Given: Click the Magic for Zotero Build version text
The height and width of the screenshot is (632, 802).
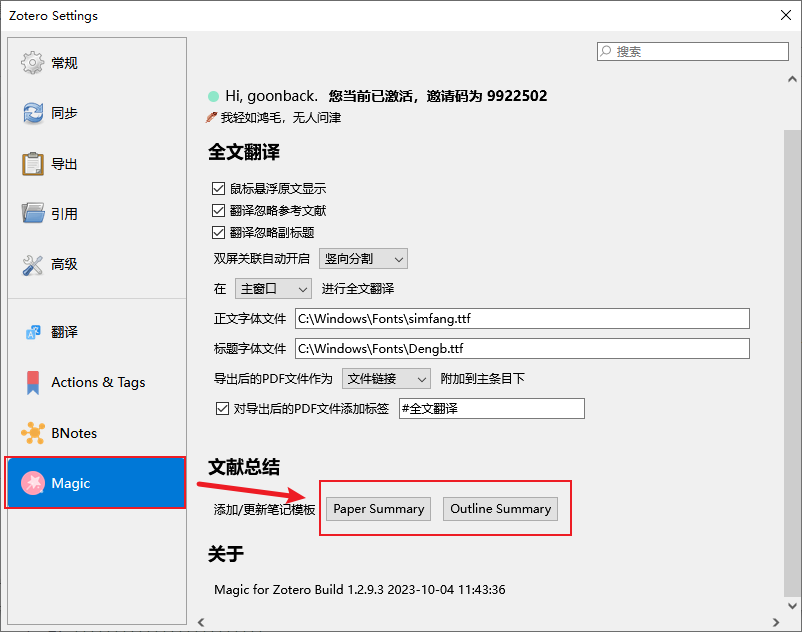Looking at the screenshot, I should [360, 590].
